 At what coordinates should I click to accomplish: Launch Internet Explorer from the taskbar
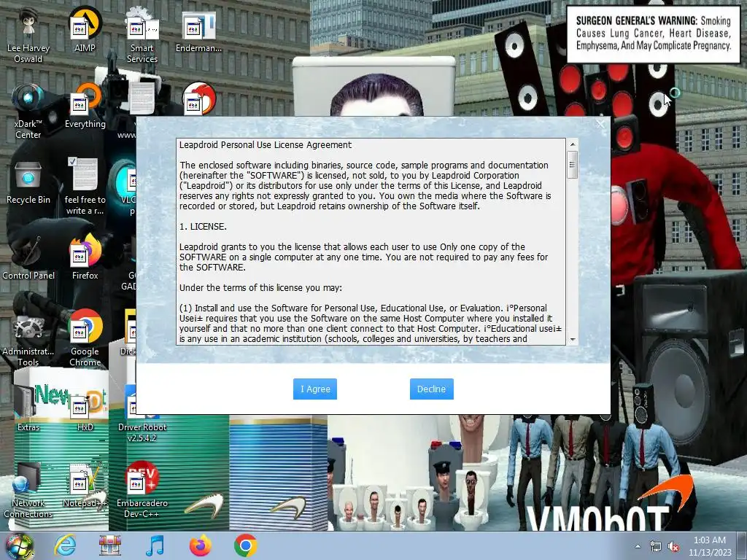tap(65, 546)
